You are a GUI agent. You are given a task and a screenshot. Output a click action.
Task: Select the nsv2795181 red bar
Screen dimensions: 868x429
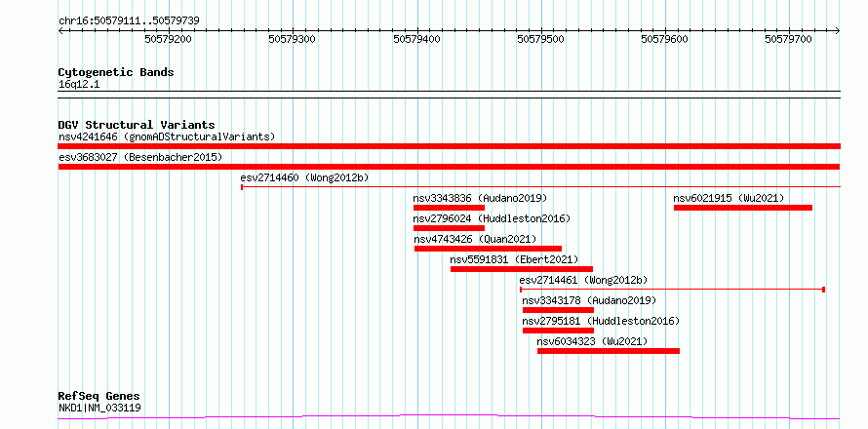pyautogui.click(x=558, y=331)
